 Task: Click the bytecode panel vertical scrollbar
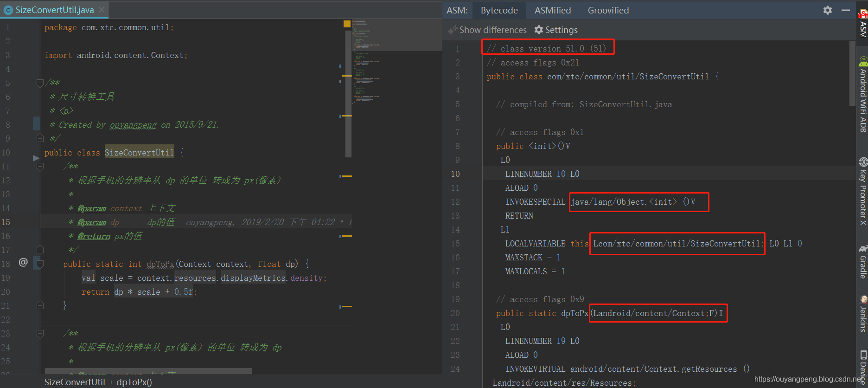point(852,73)
